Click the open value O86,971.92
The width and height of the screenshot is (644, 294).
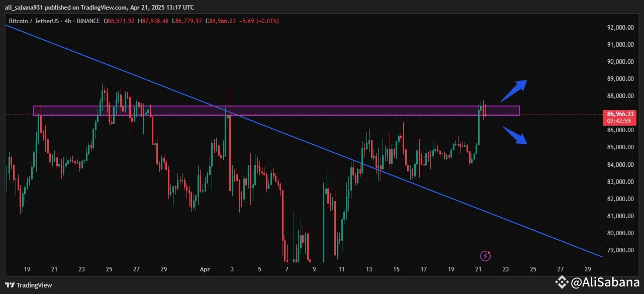(120, 21)
